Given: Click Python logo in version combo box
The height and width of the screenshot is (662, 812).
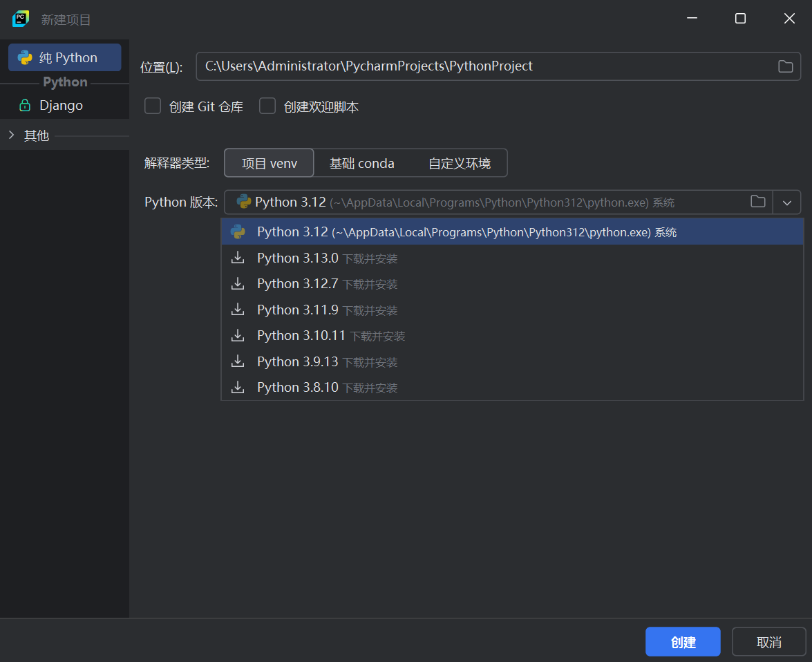Looking at the screenshot, I should [243, 202].
